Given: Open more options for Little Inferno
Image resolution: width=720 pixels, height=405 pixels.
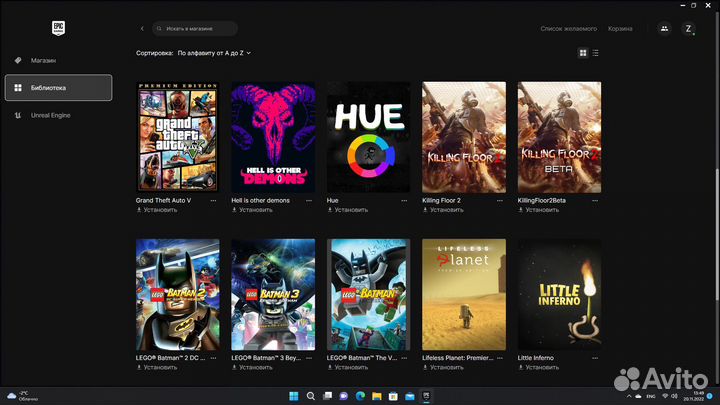Looking at the screenshot, I should (595, 358).
